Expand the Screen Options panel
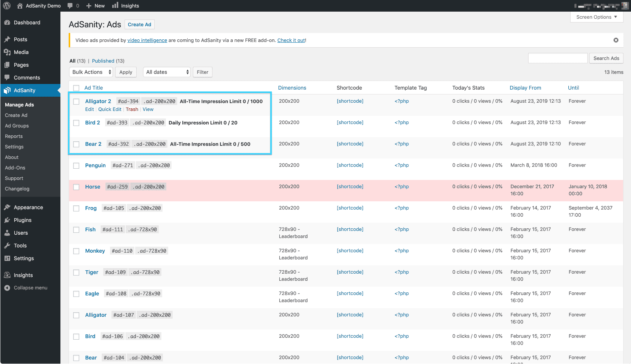This screenshot has height=364, width=631. (x=596, y=17)
